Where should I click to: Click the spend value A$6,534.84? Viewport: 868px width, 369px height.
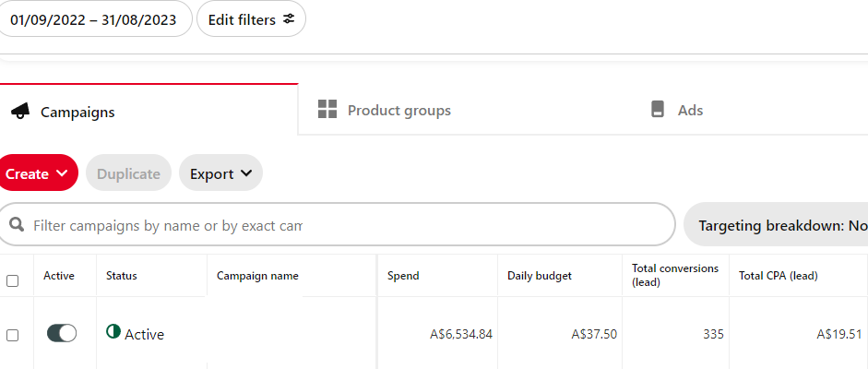coord(461,334)
